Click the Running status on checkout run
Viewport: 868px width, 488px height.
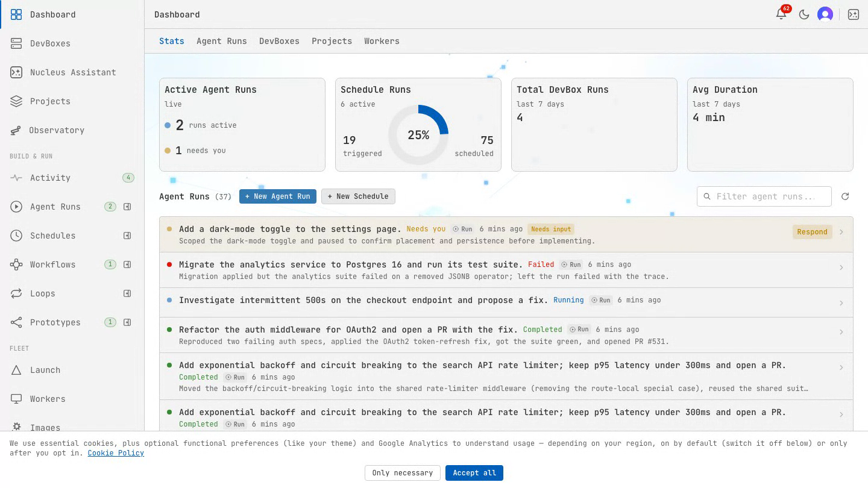tap(568, 300)
